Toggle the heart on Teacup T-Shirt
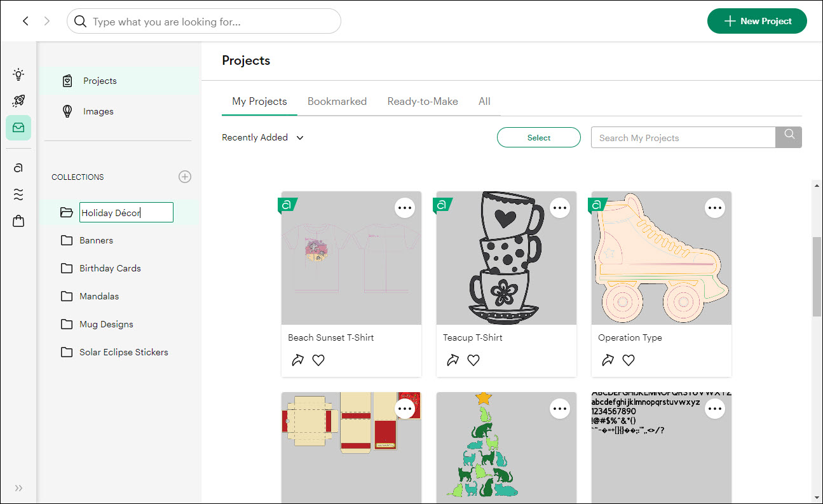This screenshot has height=504, width=823. tap(473, 360)
